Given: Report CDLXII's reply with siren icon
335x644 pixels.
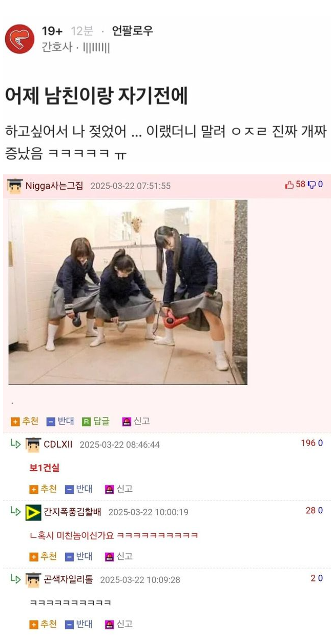Looking at the screenshot, I should coord(109,489).
